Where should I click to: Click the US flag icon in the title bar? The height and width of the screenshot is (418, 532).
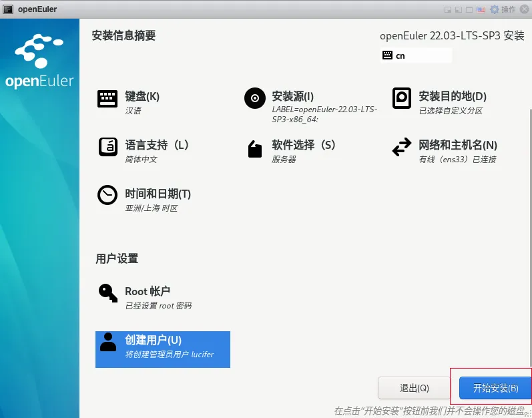tap(481, 9)
